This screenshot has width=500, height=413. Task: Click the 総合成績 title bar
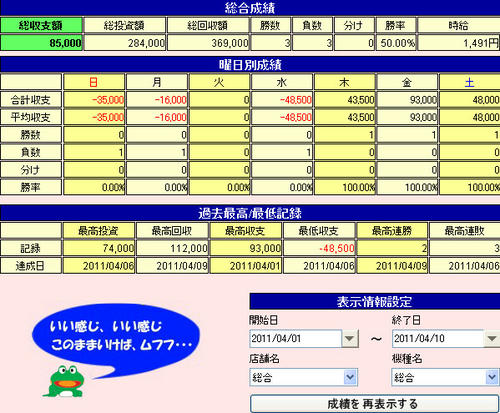(x=250, y=8)
